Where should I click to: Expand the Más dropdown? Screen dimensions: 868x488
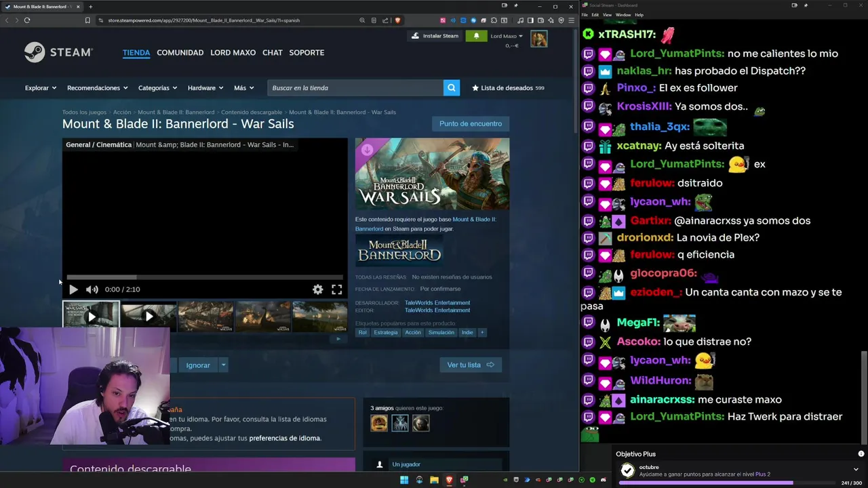click(x=244, y=87)
